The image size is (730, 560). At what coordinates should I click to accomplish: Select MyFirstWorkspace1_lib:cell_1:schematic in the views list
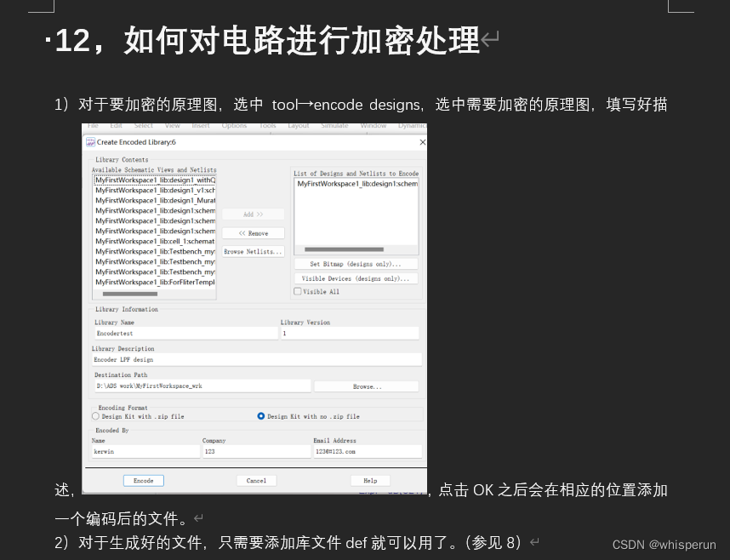(x=154, y=241)
